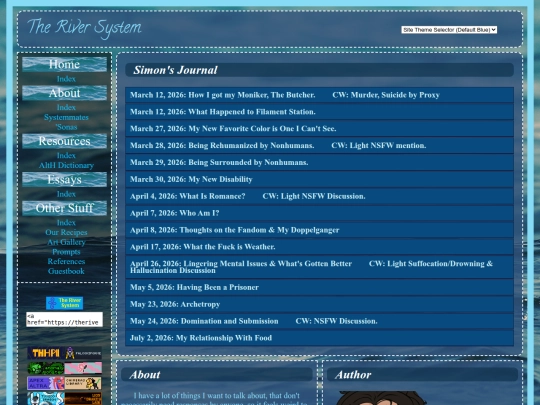540x405 pixels.
Task: Open entry My New Favorite Color
Action: click(319, 129)
